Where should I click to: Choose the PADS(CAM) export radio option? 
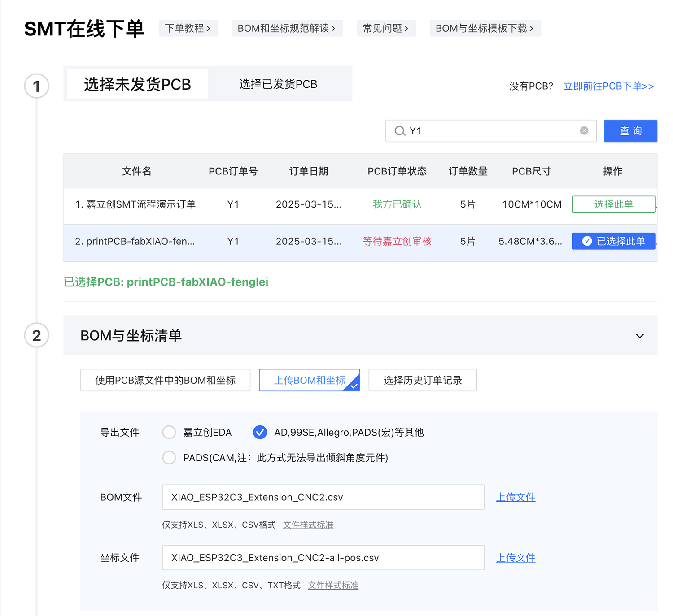tap(169, 458)
